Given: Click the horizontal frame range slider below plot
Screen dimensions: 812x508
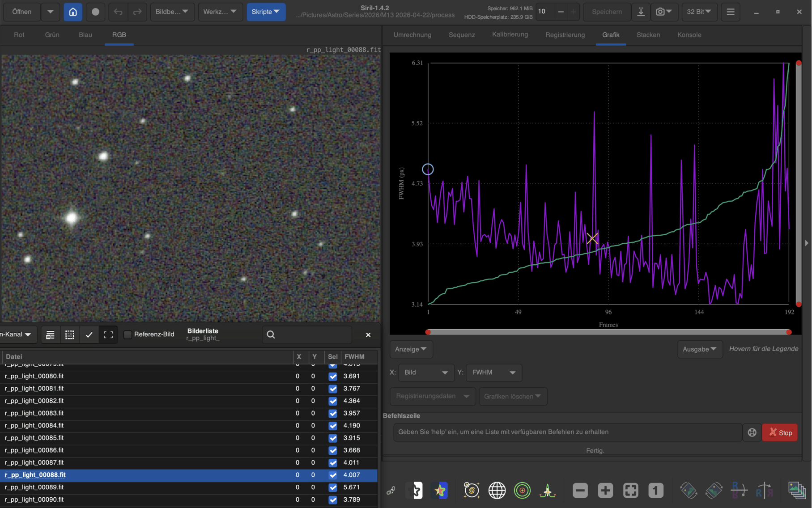Looking at the screenshot, I should (608, 332).
